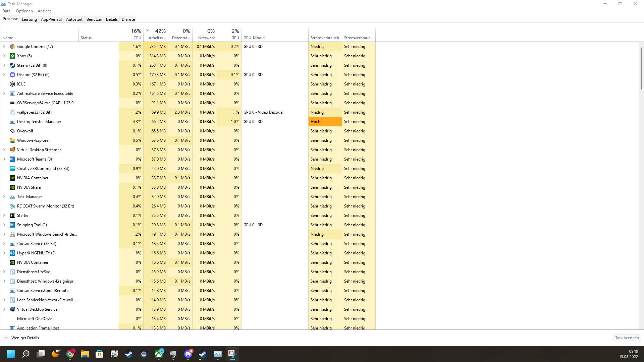Click the NVIDIA Share process icon

(12, 187)
